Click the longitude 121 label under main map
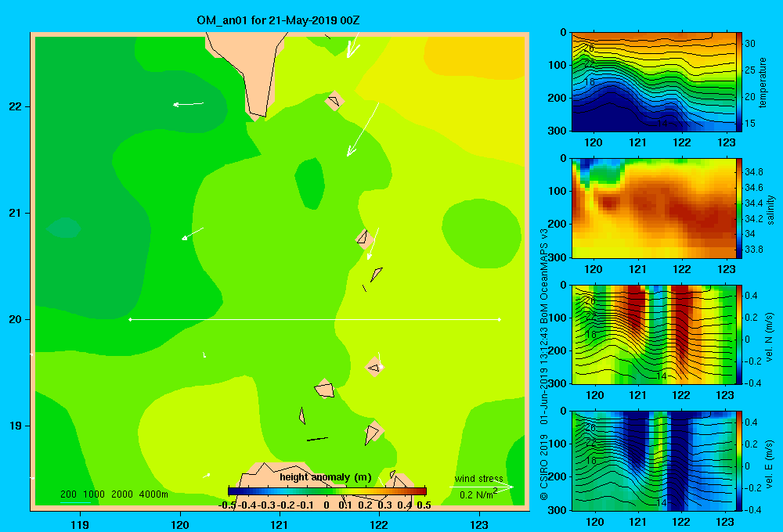Viewport: 783px width, 532px height. pos(280,524)
